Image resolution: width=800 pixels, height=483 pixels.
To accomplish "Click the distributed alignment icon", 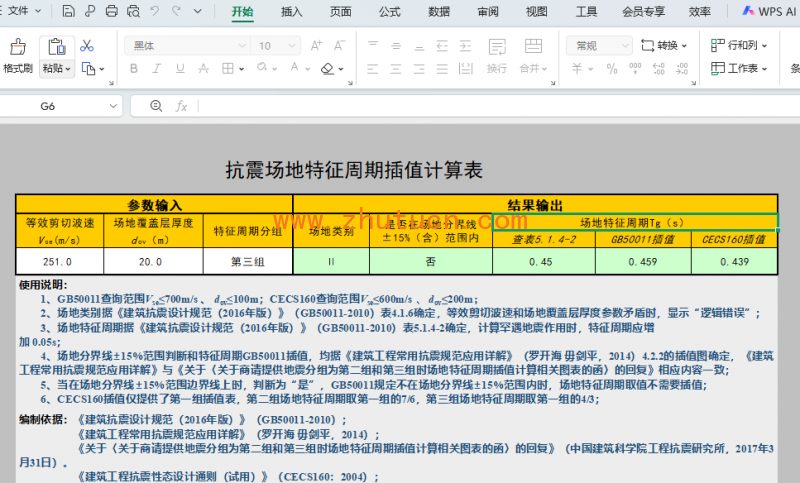I will (465, 68).
